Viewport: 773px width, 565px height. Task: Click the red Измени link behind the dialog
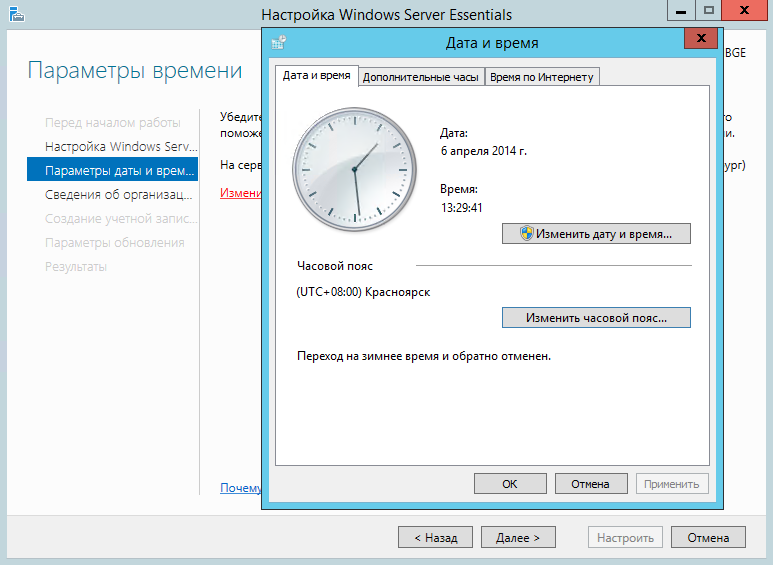[241, 192]
